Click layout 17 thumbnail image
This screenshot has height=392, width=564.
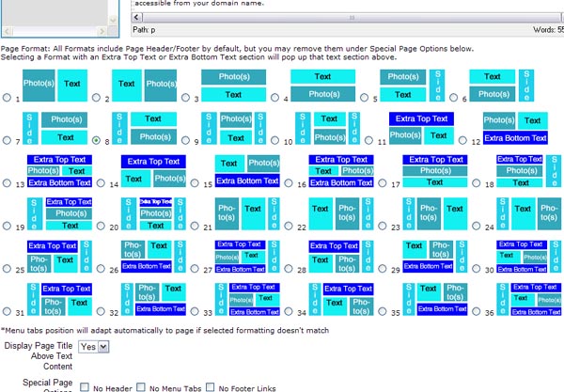click(435, 171)
